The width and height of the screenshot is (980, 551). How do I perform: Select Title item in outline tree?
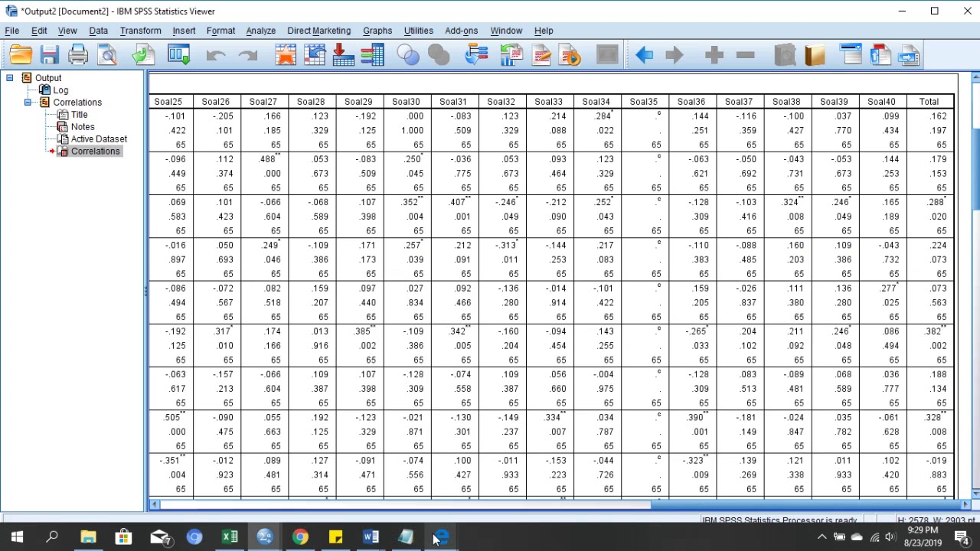point(79,114)
